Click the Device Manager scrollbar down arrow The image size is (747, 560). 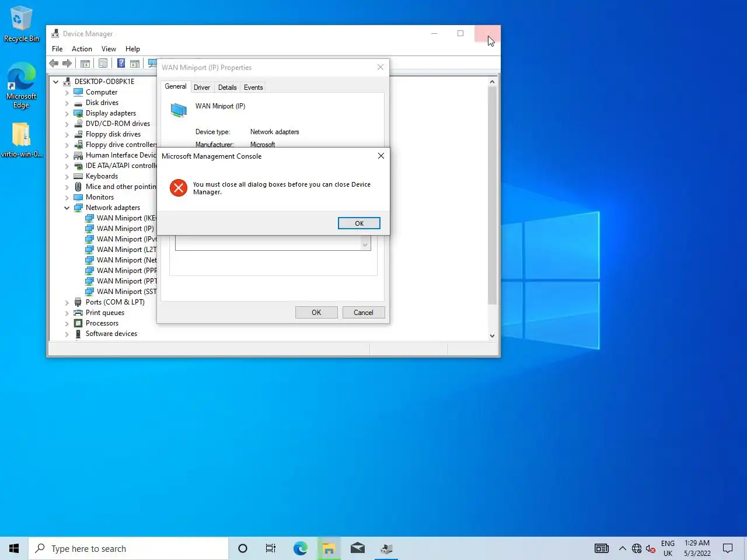[x=492, y=335]
